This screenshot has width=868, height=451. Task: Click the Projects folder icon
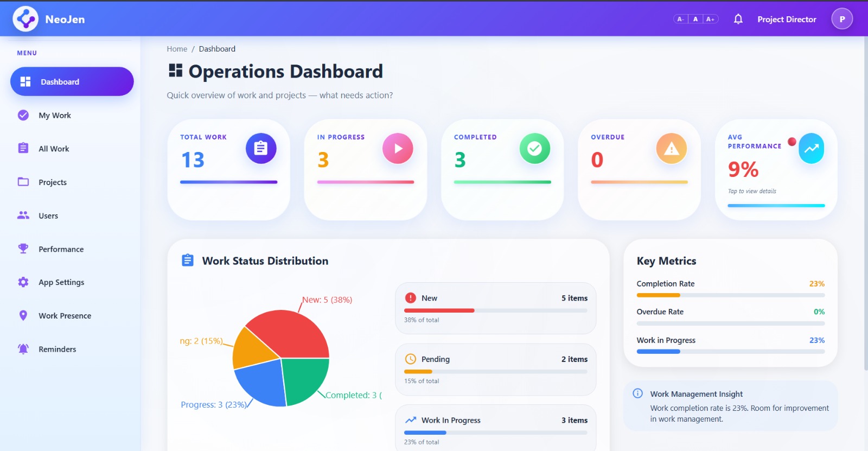click(x=23, y=182)
